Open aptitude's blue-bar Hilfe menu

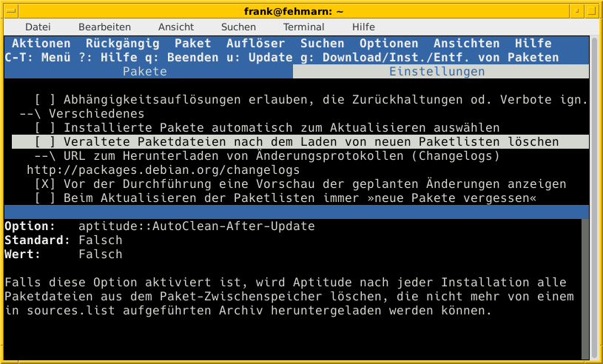coord(533,44)
